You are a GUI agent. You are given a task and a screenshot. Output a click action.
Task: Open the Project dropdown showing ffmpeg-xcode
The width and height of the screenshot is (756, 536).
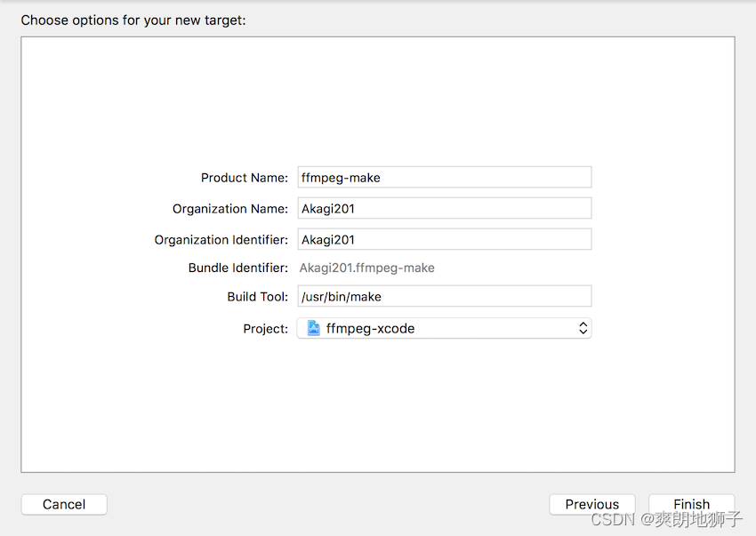coord(444,328)
